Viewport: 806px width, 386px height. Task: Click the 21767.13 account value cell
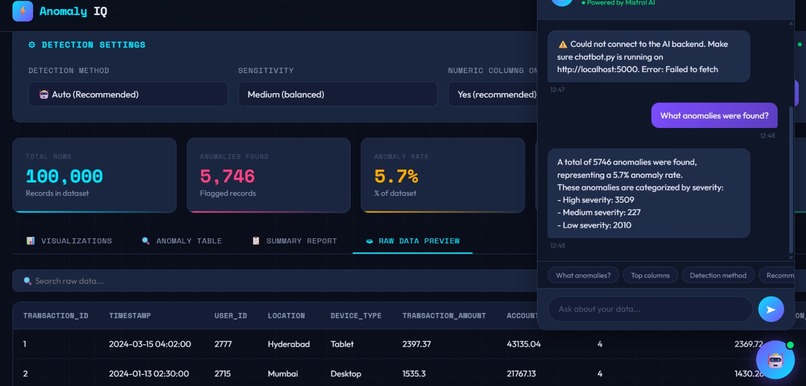(x=521, y=374)
